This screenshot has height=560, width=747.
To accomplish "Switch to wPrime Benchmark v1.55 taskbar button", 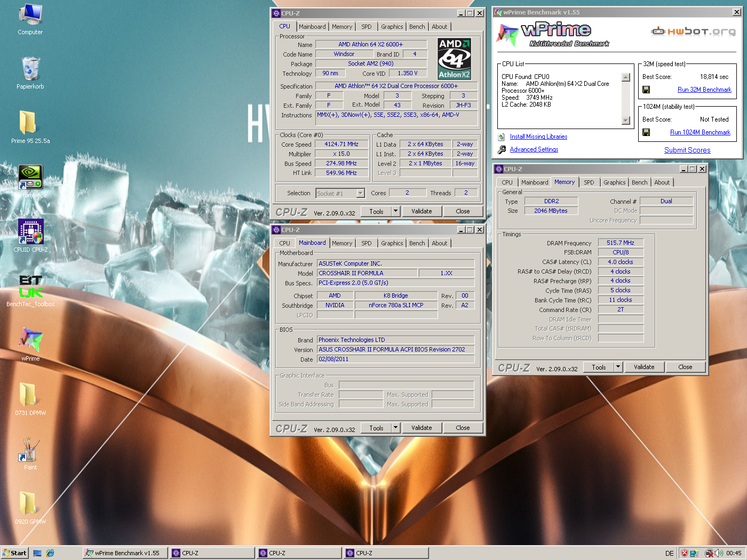I will pyautogui.click(x=125, y=553).
